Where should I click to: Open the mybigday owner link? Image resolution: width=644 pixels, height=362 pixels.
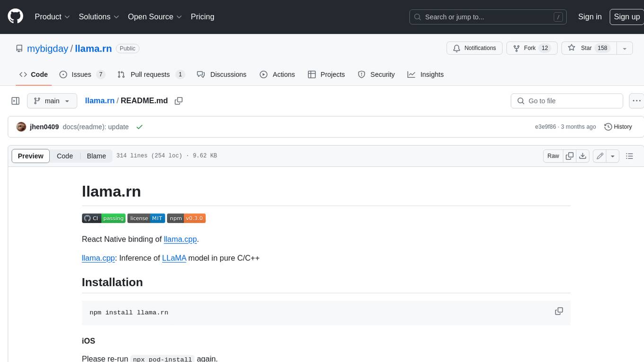[x=47, y=48]
